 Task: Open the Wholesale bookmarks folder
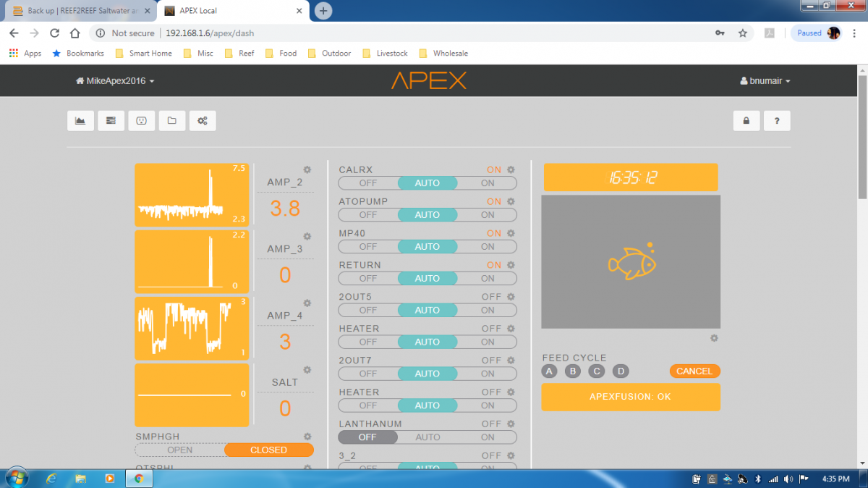click(x=443, y=53)
